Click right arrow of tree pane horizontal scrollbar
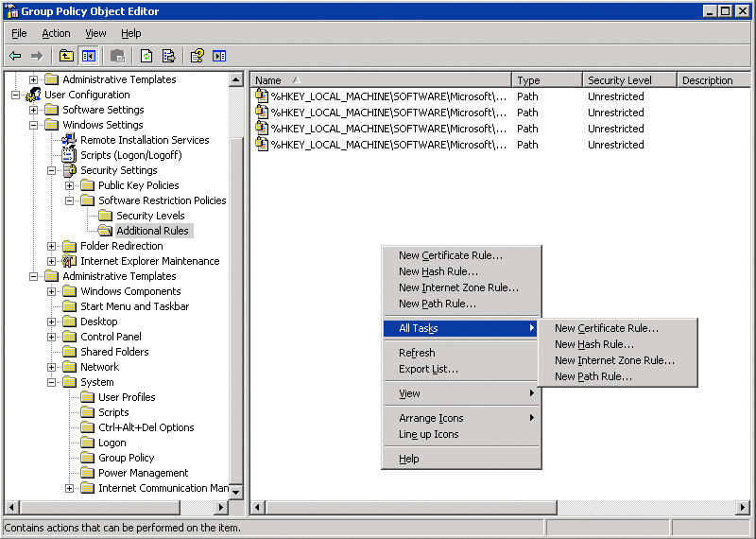The width and height of the screenshot is (756, 539). pyautogui.click(x=221, y=507)
